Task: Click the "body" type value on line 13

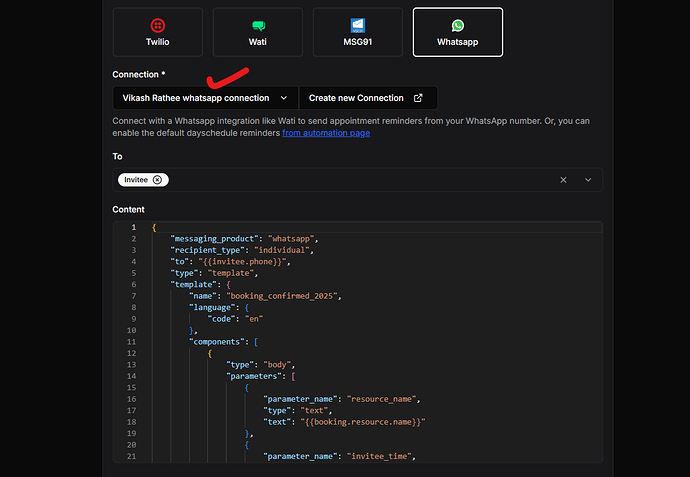Action: pyautogui.click(x=277, y=364)
